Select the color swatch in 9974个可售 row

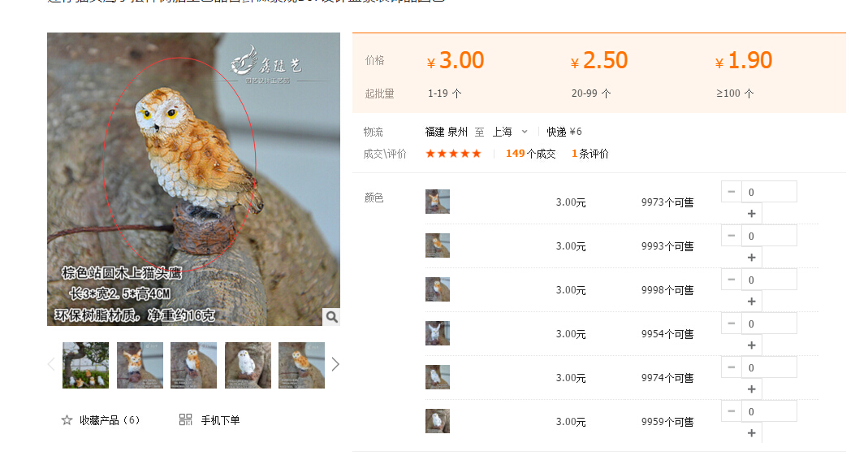(x=438, y=377)
